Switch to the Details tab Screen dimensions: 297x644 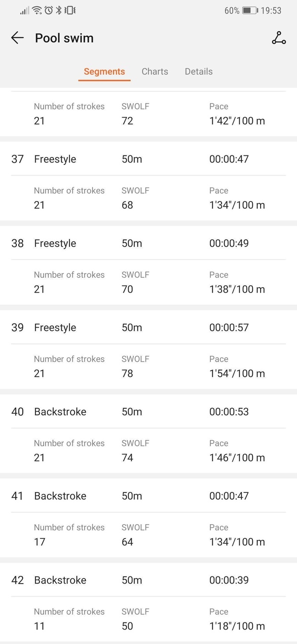[198, 71]
